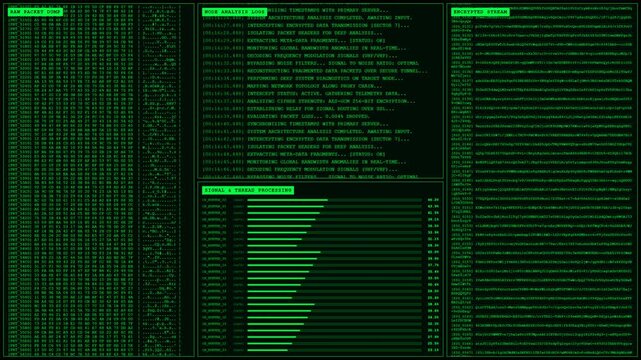Click the 'EVALUATING PACKET LOSS' log line
This screenshot has height=360, width=641.
pos(286,116)
